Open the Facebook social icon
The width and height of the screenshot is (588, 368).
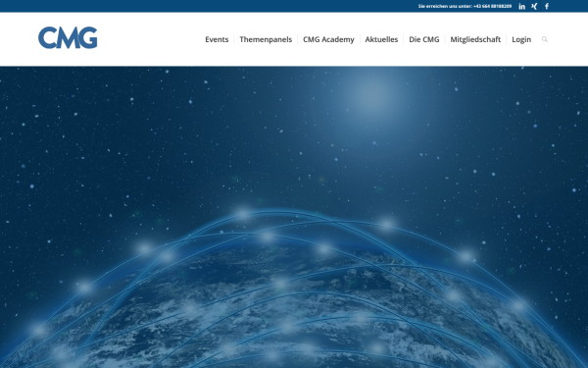[x=547, y=7]
